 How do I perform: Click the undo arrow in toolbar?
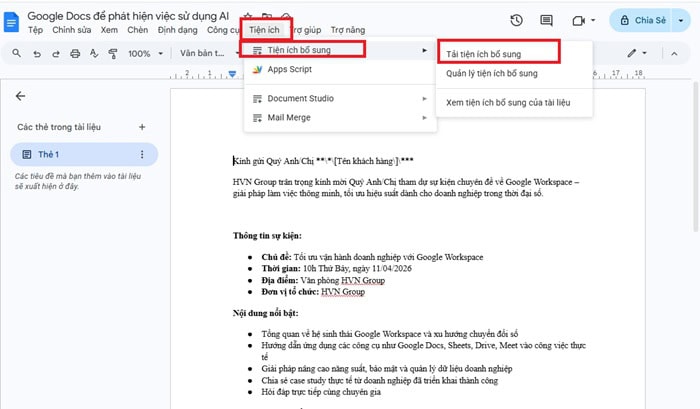coord(38,54)
